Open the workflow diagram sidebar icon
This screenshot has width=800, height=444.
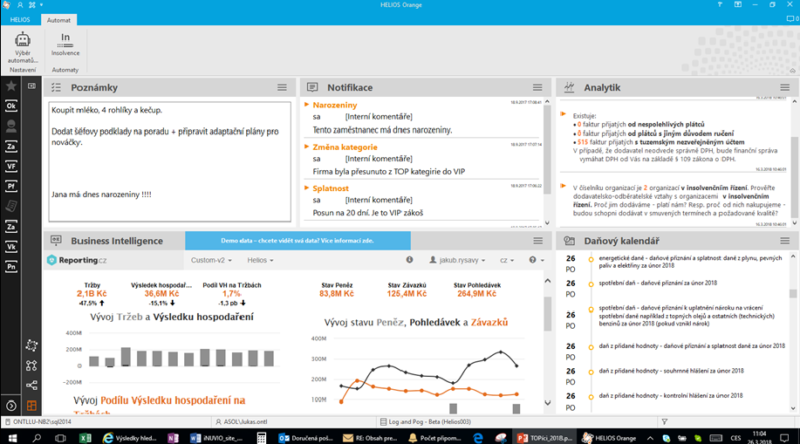tap(32, 365)
